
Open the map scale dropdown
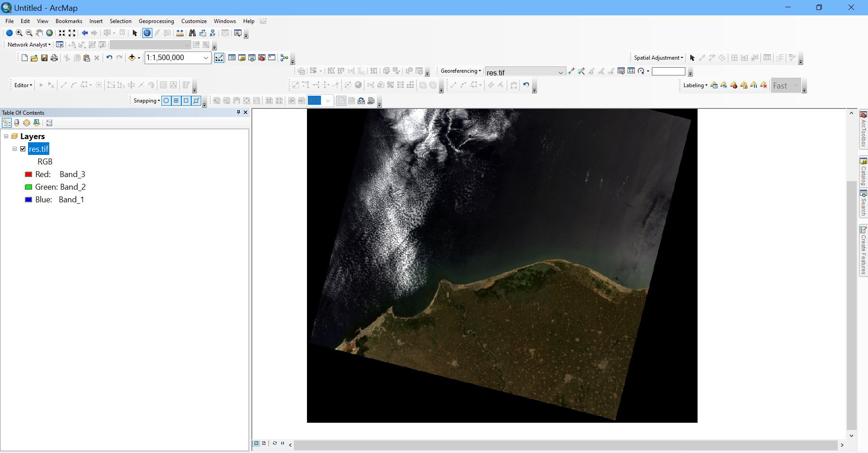[206, 58]
